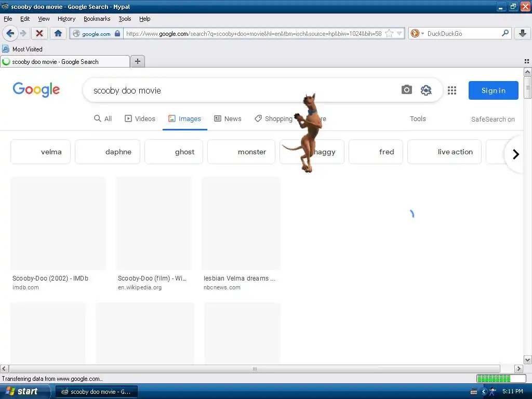Open the History menu
This screenshot has width=532, height=399.
click(66, 19)
